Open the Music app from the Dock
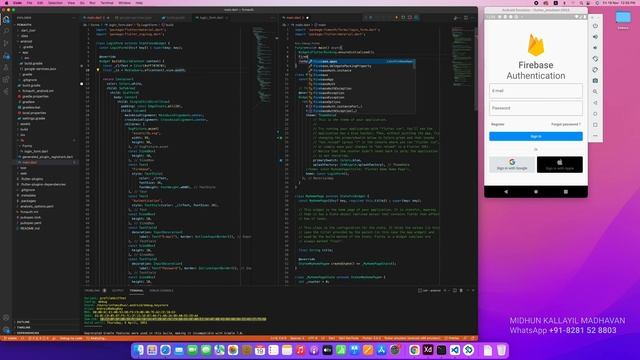Image resolution: width=640 pixels, height=360 pixels. (x=300, y=350)
